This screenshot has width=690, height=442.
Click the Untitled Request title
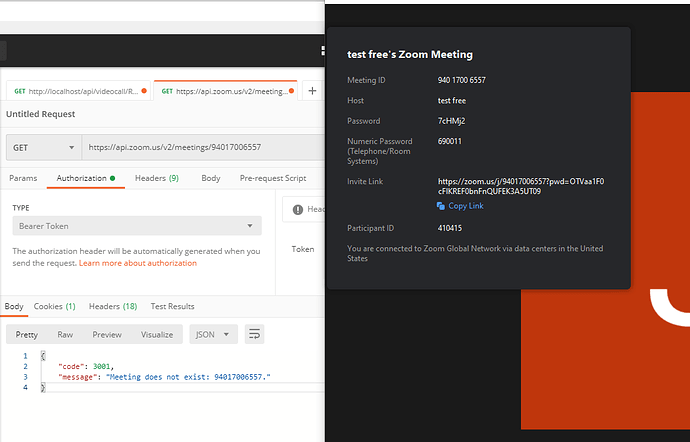coord(40,114)
